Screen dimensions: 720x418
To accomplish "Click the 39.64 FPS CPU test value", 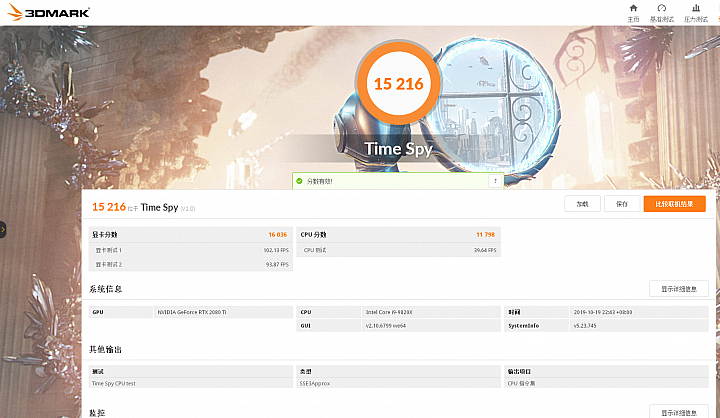I will click(x=485, y=250).
